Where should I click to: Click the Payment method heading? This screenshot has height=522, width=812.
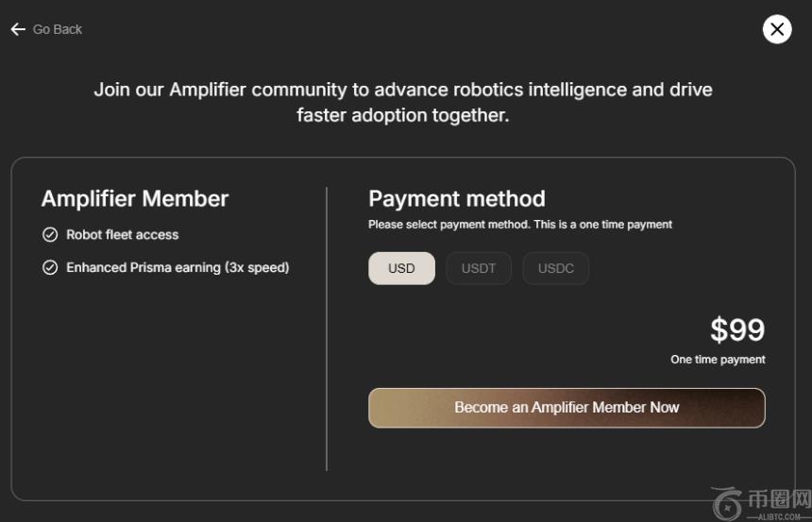coord(457,199)
